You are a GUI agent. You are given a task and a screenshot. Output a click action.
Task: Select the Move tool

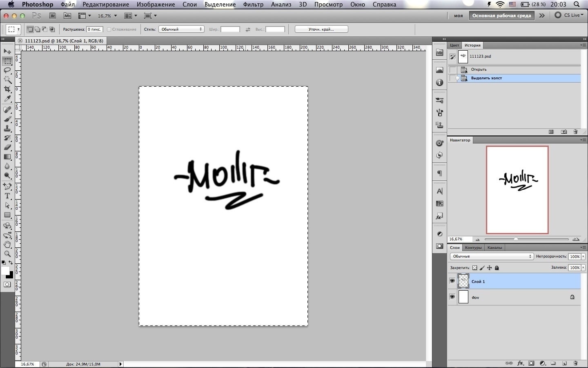point(7,52)
